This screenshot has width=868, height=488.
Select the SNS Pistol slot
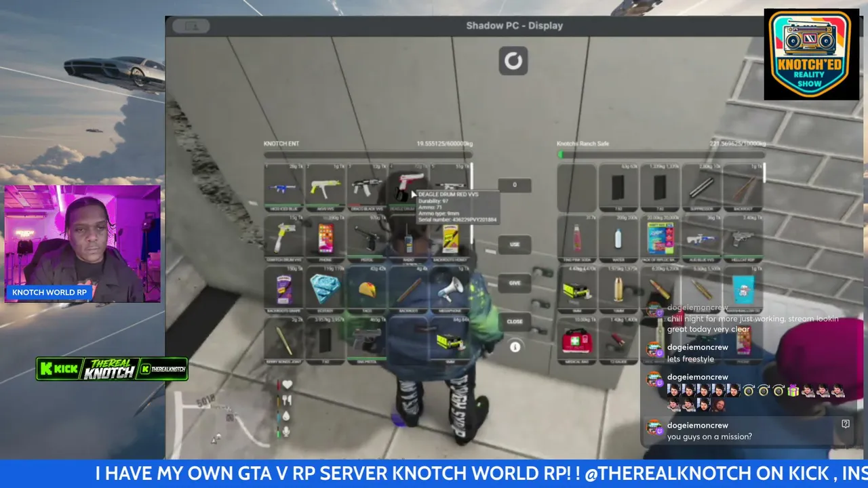click(x=367, y=341)
